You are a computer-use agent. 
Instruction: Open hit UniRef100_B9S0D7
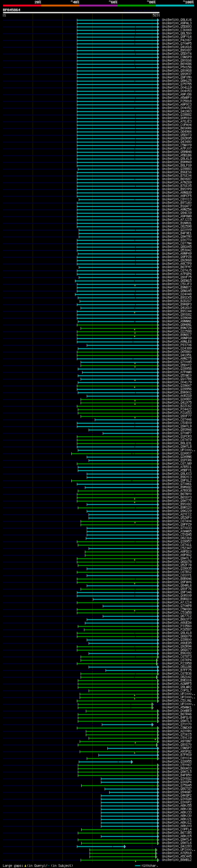click(x=176, y=50)
